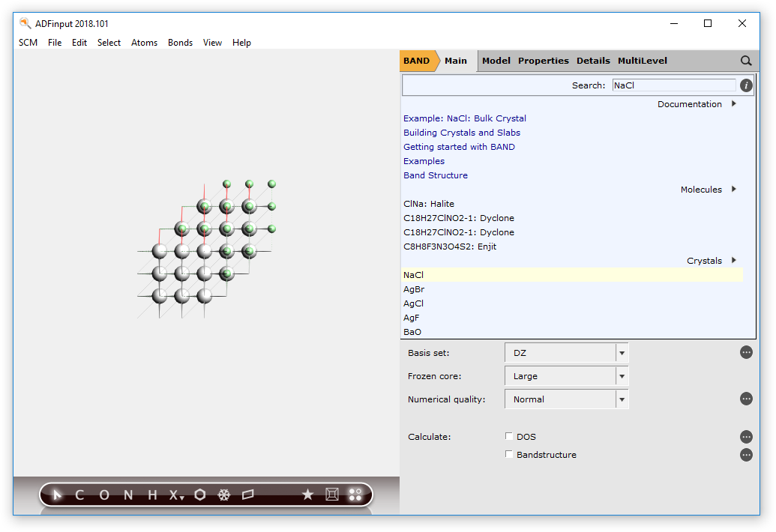Switch to the MultiLevel tab
Image resolution: width=776 pixels, height=532 pixels.
coord(643,61)
